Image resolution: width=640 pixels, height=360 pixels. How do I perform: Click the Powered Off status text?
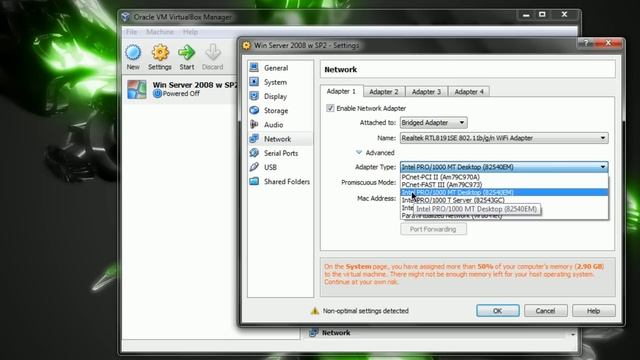[x=181, y=94]
